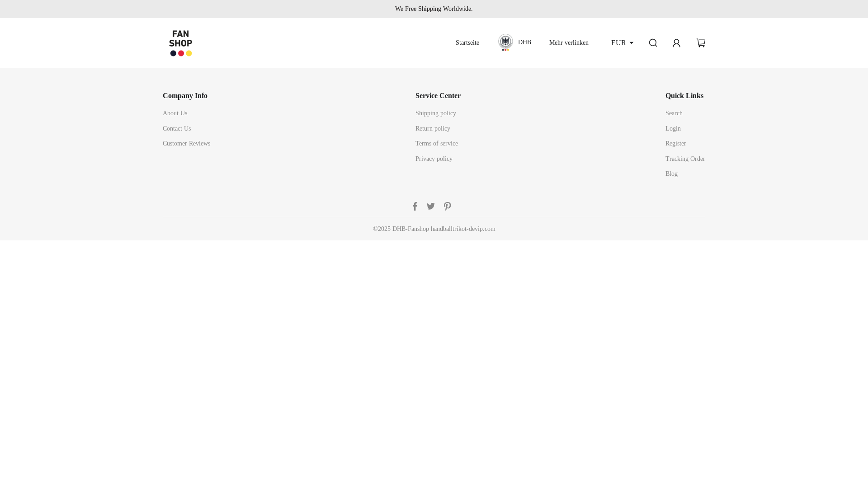Click the Quick Links heading

point(684,96)
